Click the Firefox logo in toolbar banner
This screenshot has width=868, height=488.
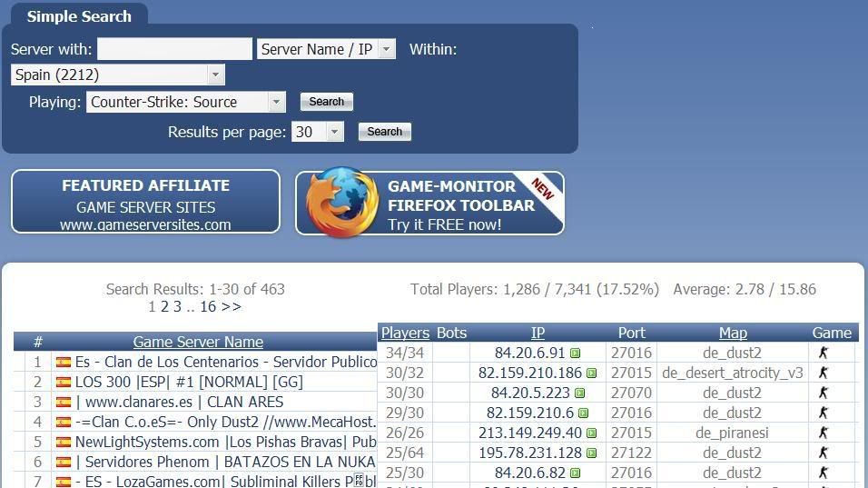pyautogui.click(x=342, y=202)
